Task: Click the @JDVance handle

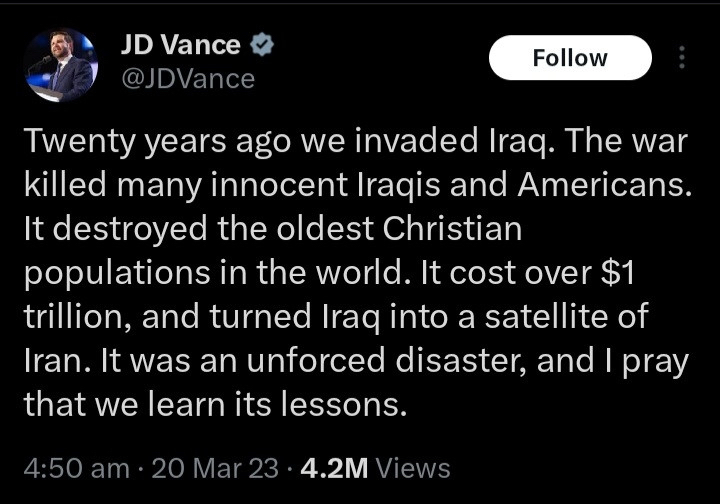Action: pos(187,78)
